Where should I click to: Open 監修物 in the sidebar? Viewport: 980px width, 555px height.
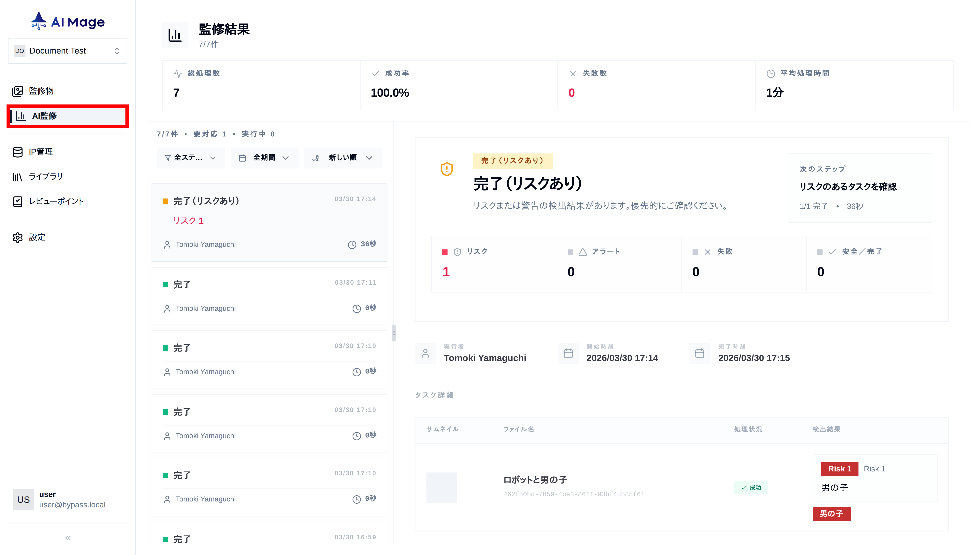68,91
